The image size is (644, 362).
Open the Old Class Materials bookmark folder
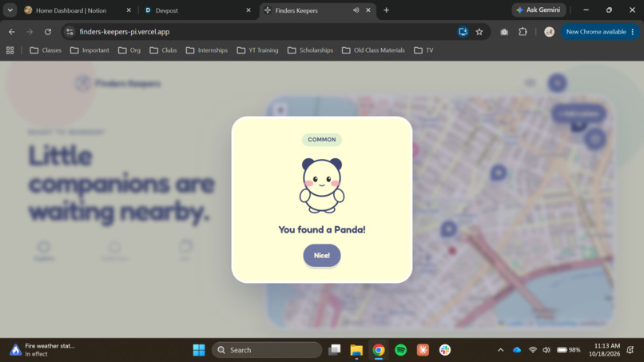[x=373, y=50]
